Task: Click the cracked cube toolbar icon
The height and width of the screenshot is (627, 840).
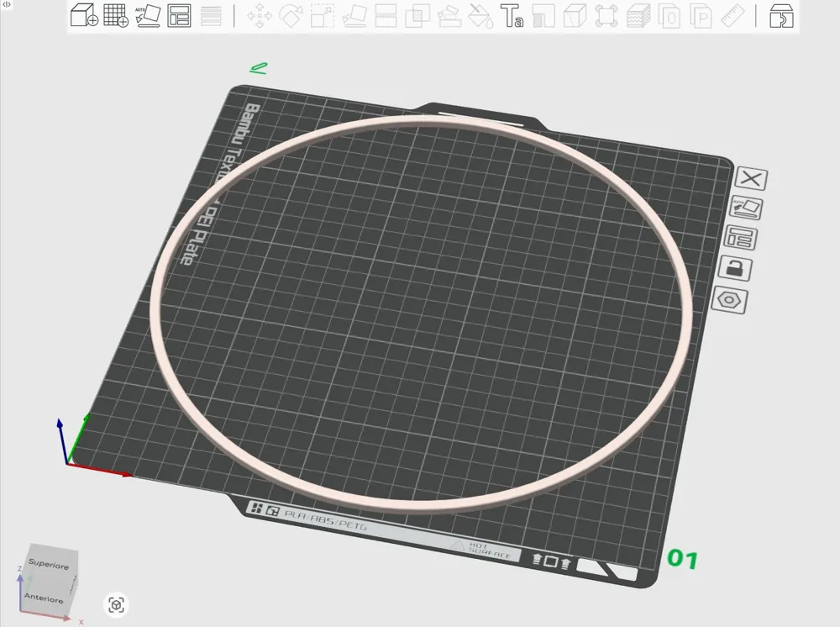Action: pos(575,16)
